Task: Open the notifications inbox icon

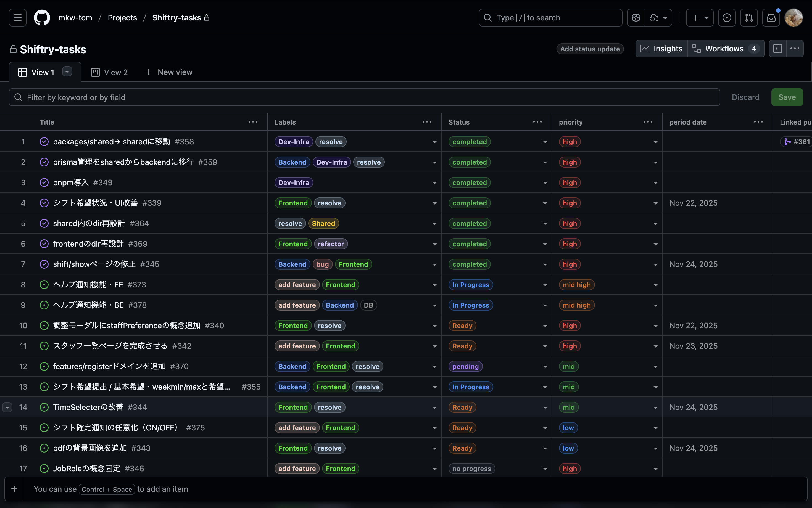Action: pyautogui.click(x=771, y=18)
